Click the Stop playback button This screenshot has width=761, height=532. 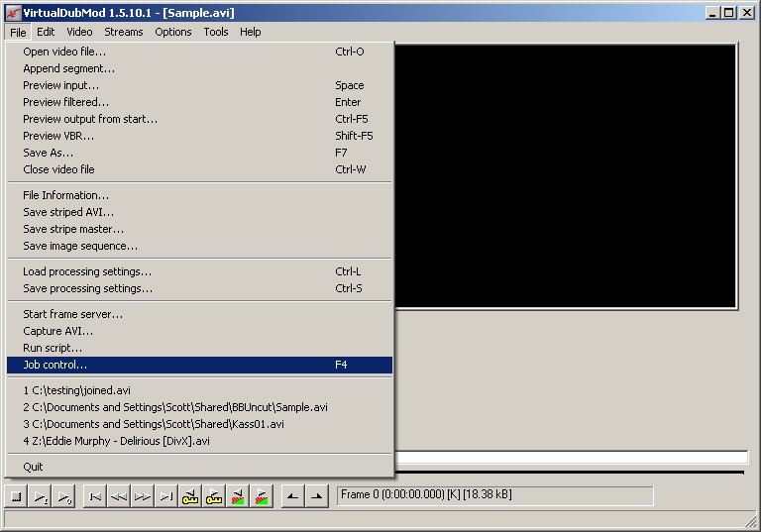[x=16, y=496]
